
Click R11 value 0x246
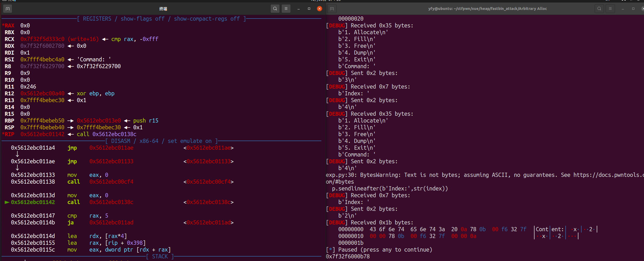coord(28,87)
